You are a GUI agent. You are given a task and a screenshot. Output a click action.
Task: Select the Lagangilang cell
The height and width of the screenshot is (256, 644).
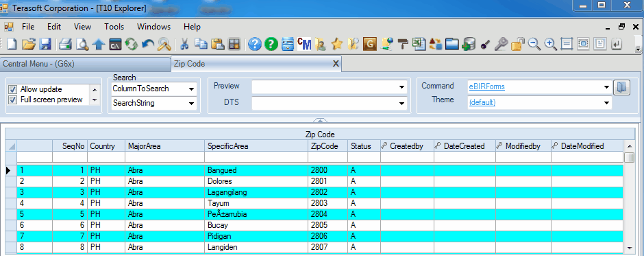pos(256,192)
